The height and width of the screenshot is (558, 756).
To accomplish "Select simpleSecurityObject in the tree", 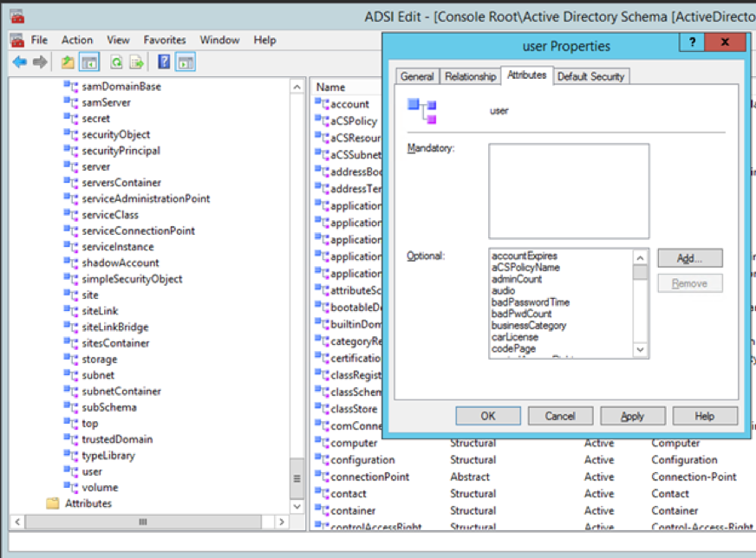I will [x=132, y=278].
